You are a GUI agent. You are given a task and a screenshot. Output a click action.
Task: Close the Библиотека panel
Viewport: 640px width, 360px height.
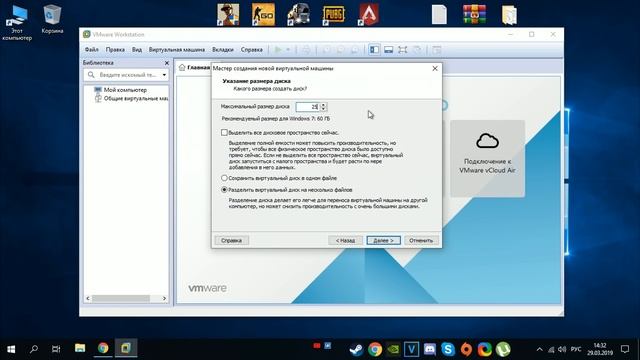tap(167, 63)
